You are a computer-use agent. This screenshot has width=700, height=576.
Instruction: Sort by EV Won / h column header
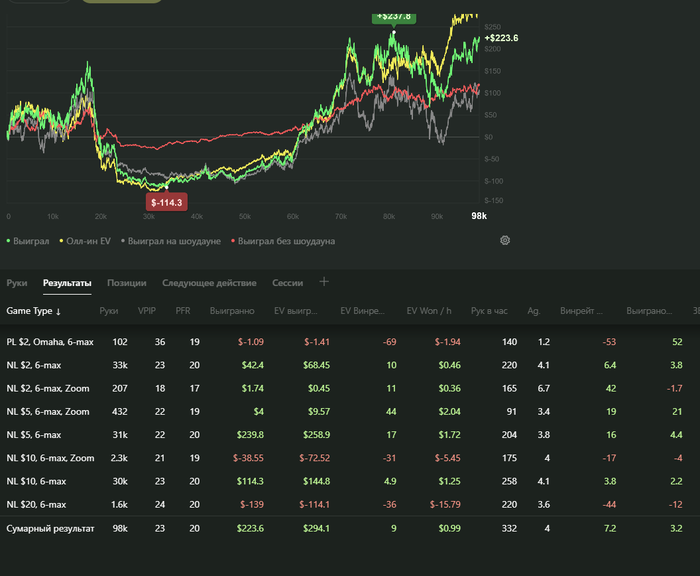(x=429, y=311)
